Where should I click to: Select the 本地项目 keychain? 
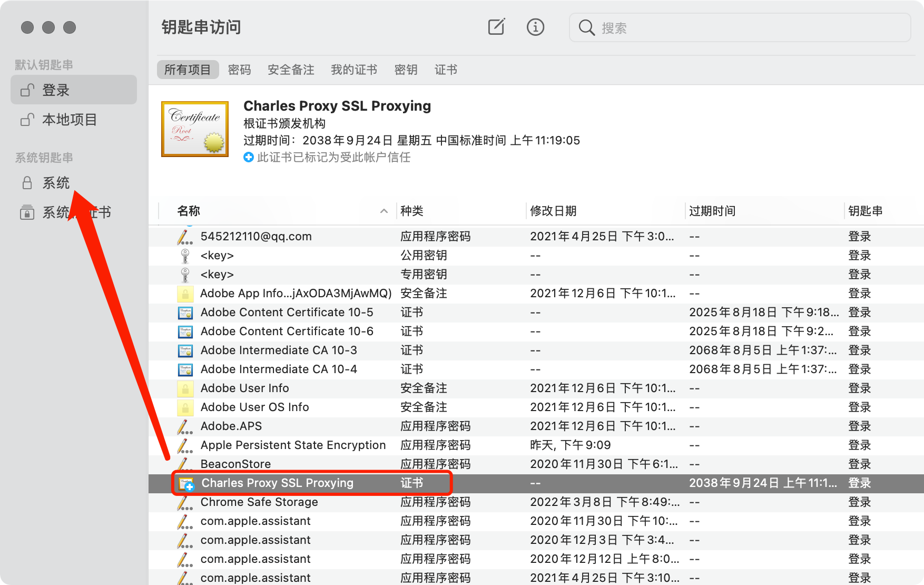74,120
